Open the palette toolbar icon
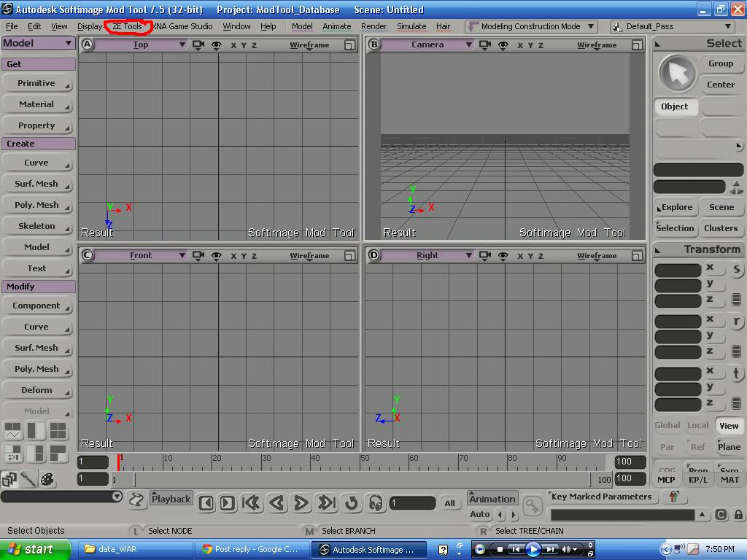This screenshot has height=560, width=747. click(47, 479)
